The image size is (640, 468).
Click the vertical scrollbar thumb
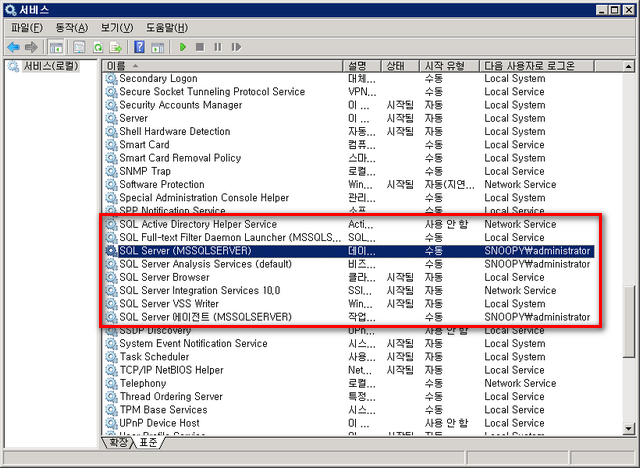[629, 322]
